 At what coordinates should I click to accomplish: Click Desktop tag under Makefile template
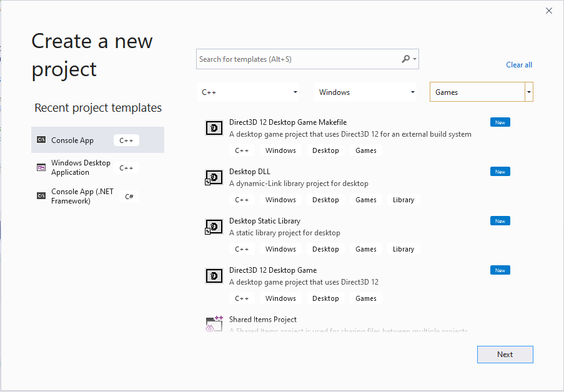pos(325,150)
